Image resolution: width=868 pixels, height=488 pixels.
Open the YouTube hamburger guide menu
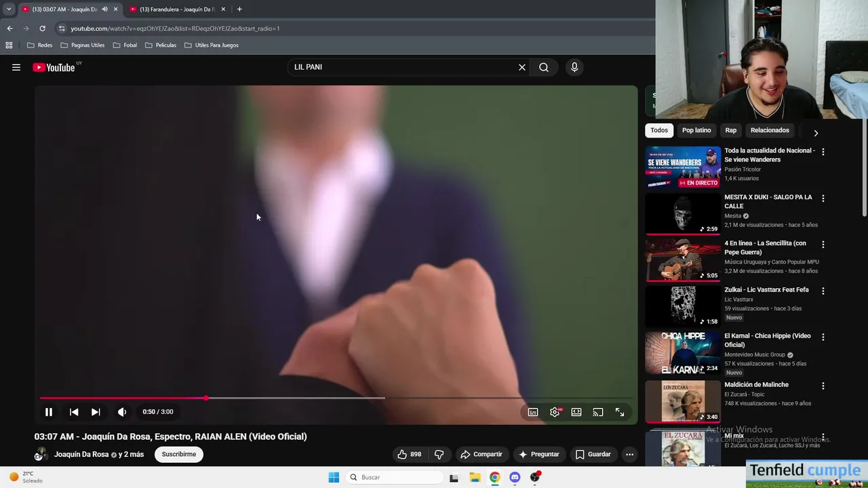click(16, 67)
